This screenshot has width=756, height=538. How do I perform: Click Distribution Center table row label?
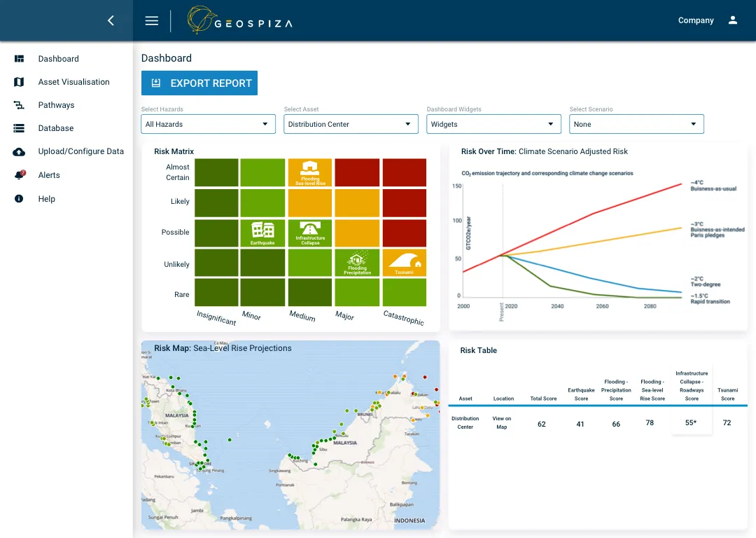tap(465, 422)
